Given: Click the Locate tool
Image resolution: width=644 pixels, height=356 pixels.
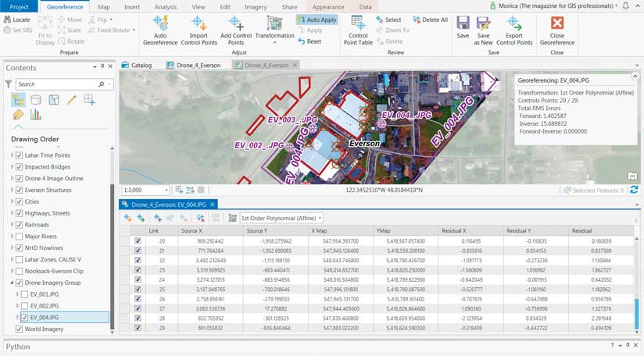Looking at the screenshot, I should click(17, 20).
